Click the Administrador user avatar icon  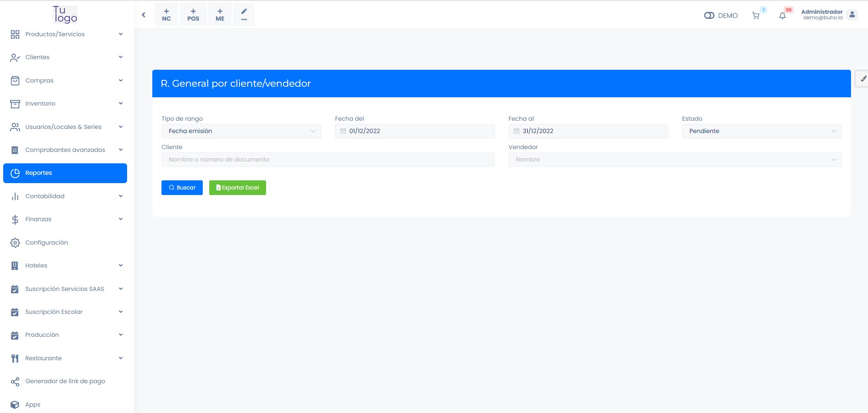[x=852, y=15]
